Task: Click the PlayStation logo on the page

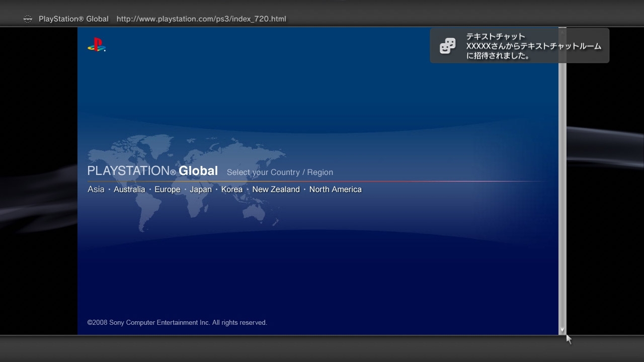Action: 97,45
